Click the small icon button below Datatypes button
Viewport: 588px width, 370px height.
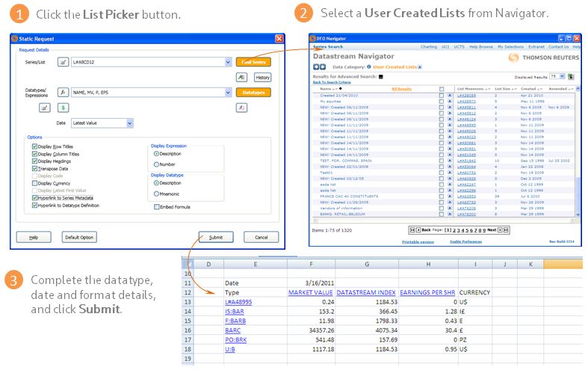[x=241, y=108]
